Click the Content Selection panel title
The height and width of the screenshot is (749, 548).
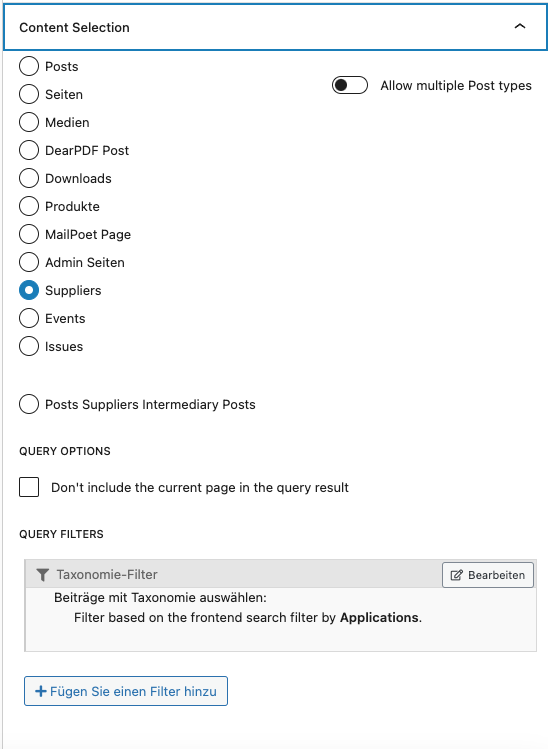point(75,27)
